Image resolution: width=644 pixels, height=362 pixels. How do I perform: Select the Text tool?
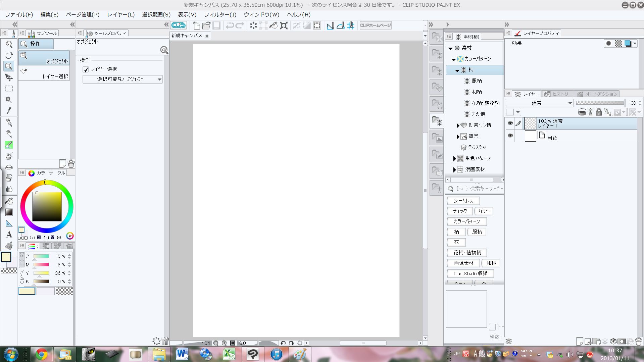click(x=9, y=234)
